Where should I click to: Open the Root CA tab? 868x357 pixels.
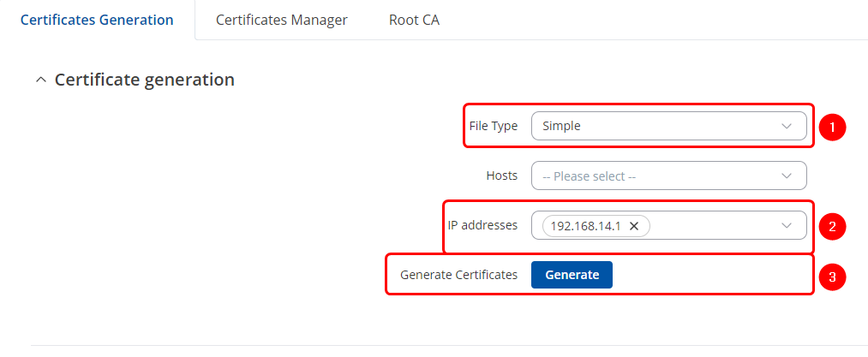coord(414,20)
